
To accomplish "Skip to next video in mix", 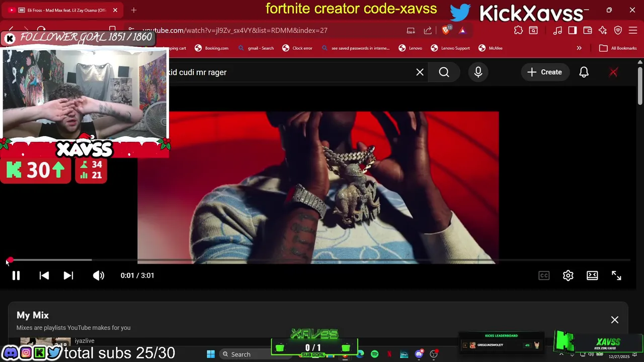I will click(x=68, y=276).
